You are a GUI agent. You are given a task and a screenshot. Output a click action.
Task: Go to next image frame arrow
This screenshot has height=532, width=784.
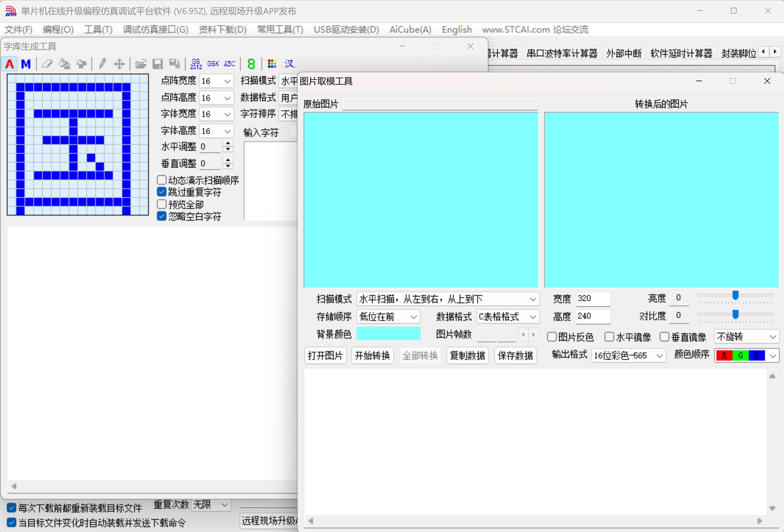pyautogui.click(x=533, y=335)
